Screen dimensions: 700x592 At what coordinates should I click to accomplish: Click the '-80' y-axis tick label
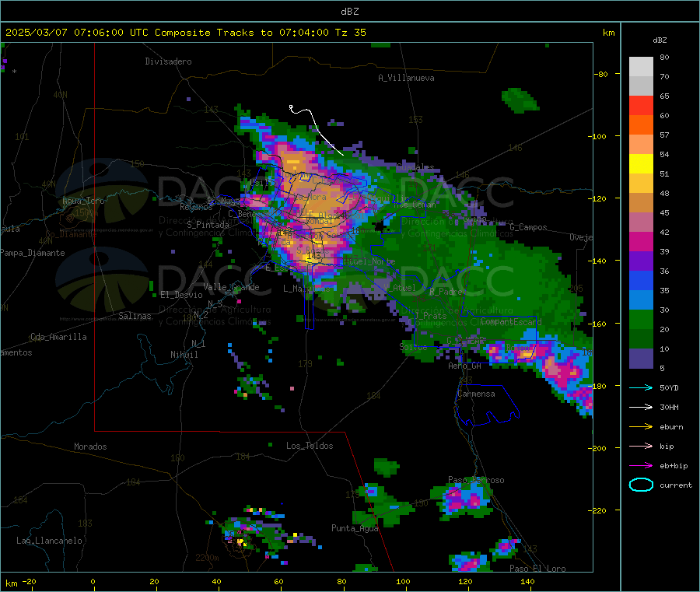coord(600,74)
